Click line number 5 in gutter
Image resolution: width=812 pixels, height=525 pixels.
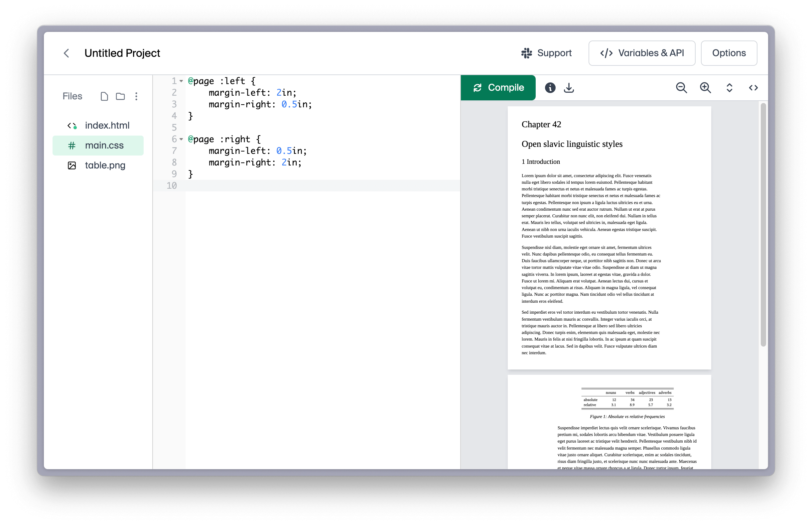[174, 128]
